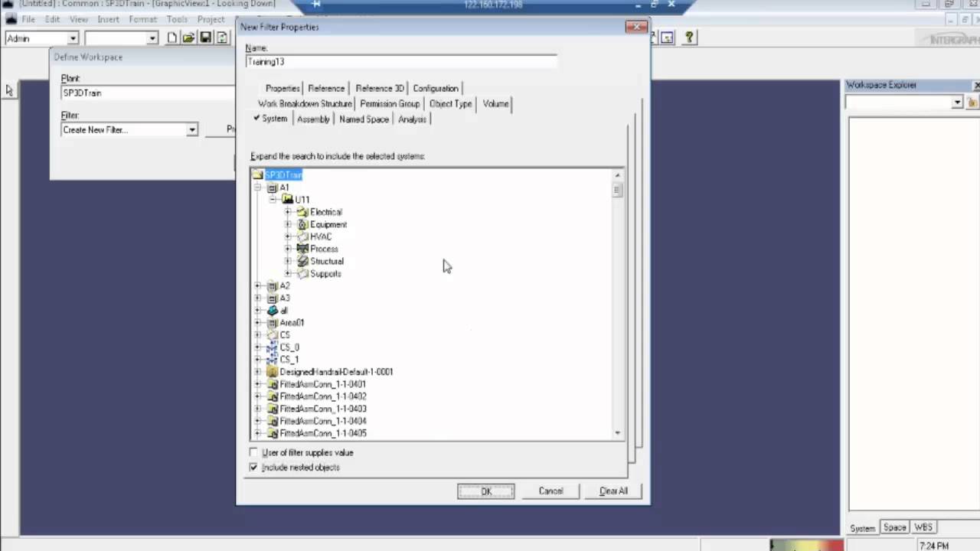This screenshot has width=980, height=551.
Task: Open the Space tab in Workspace Explorer
Action: pos(894,527)
